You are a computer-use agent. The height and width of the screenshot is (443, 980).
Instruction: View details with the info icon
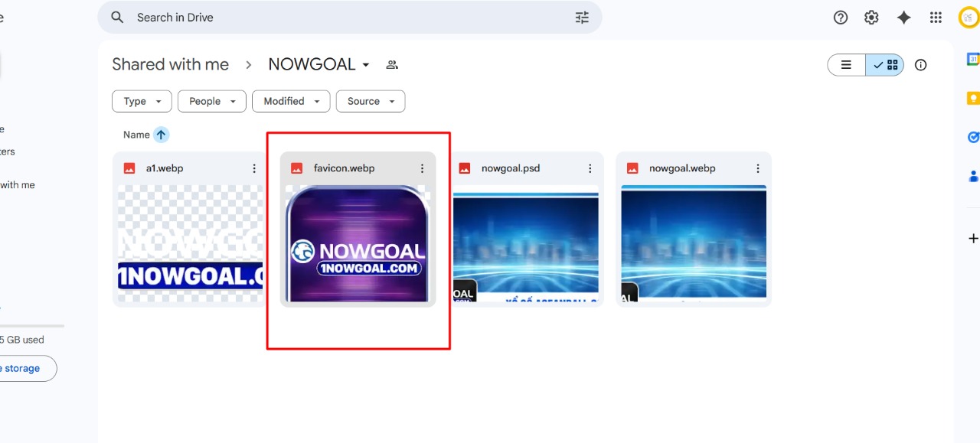pyautogui.click(x=920, y=65)
